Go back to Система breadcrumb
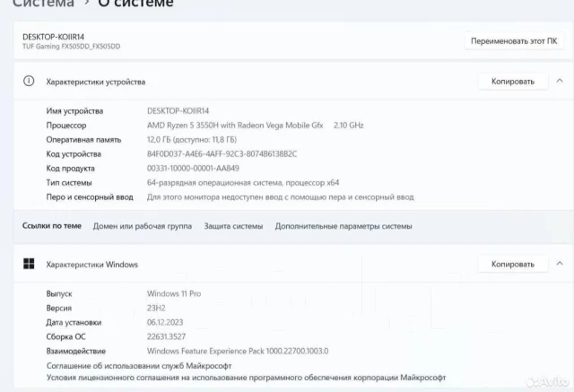This screenshot has width=574, height=392. coord(43,4)
